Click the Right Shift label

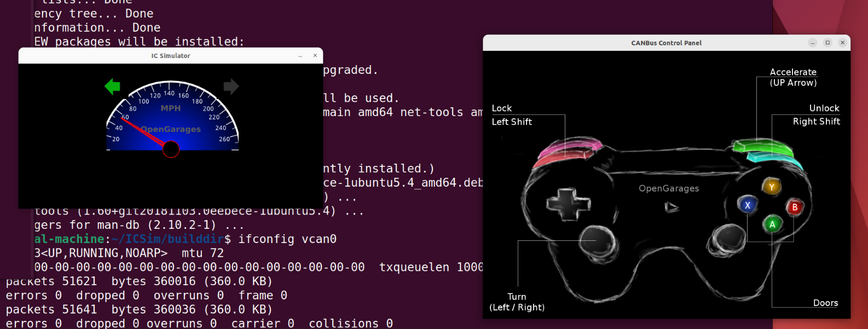817,122
